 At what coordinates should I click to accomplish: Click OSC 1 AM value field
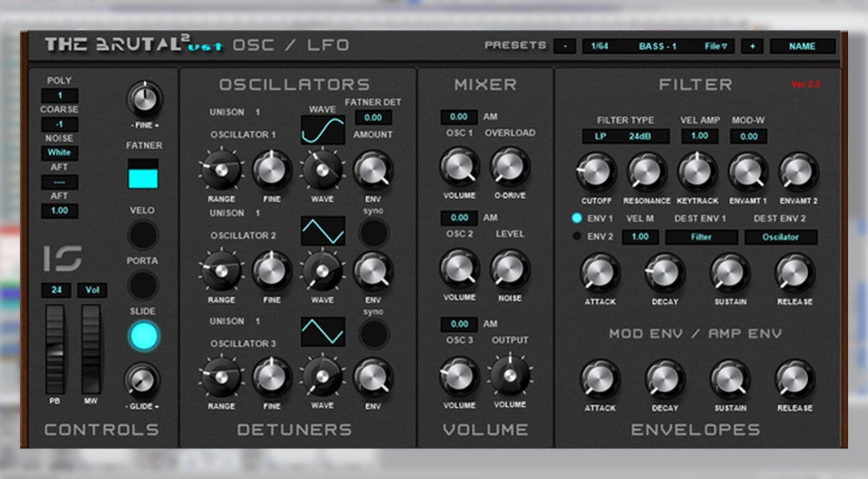[459, 117]
